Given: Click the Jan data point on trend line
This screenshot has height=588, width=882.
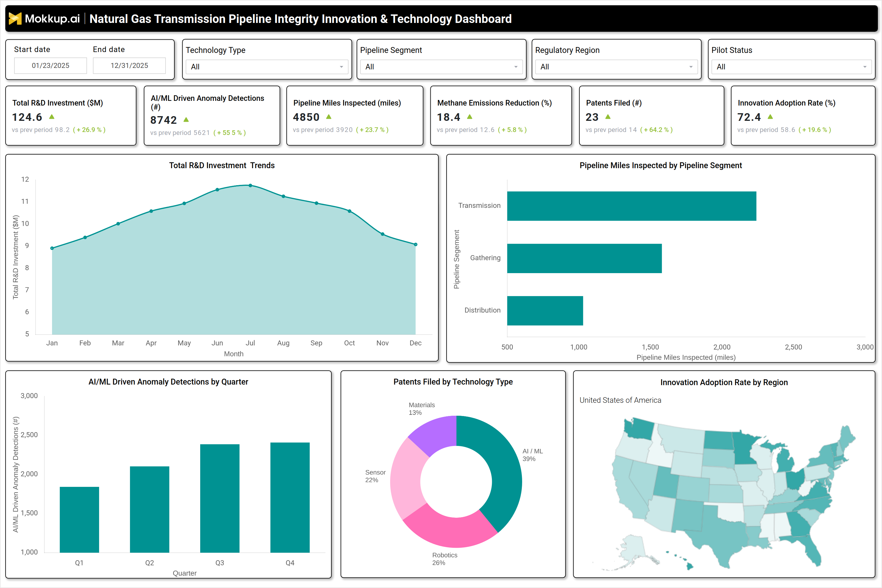Looking at the screenshot, I should click(52, 248).
